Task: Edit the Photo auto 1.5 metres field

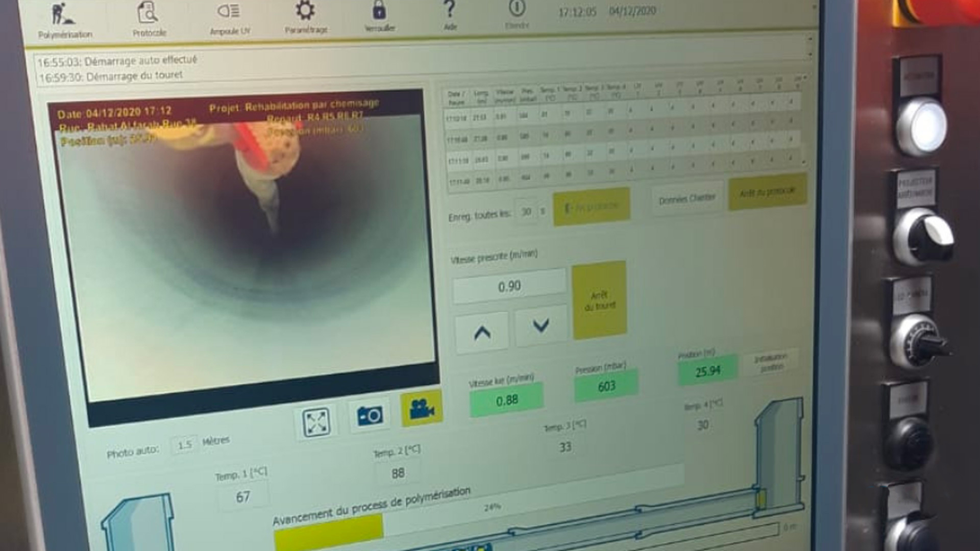Action: click(x=184, y=445)
